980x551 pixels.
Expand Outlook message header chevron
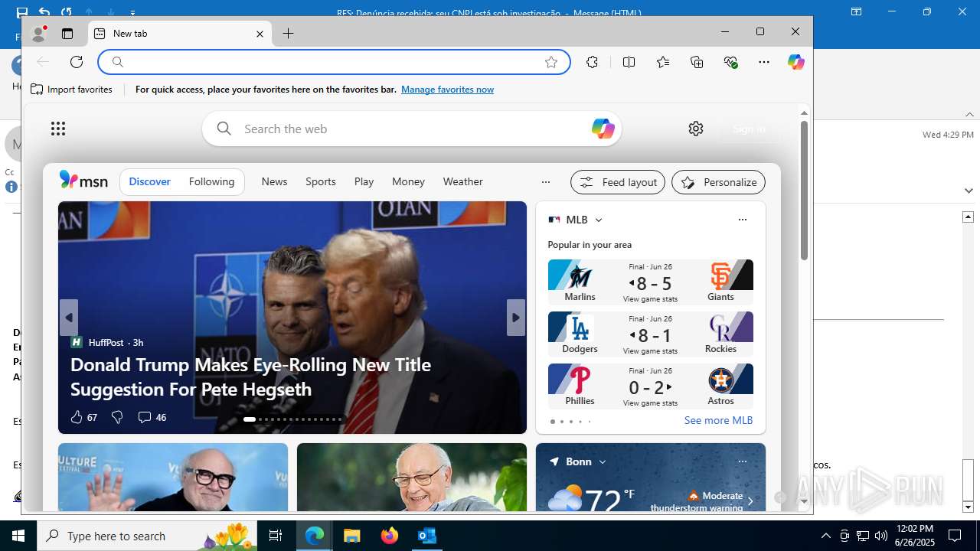pos(969,191)
